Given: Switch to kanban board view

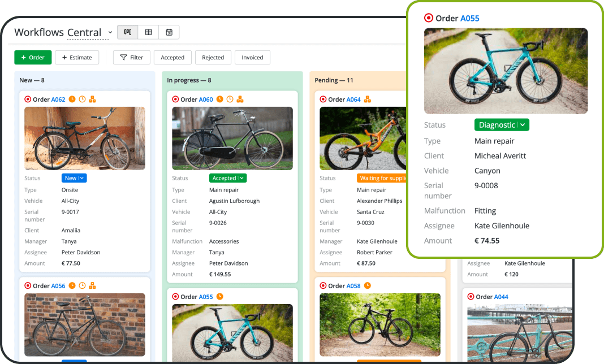Looking at the screenshot, I should pos(127,32).
